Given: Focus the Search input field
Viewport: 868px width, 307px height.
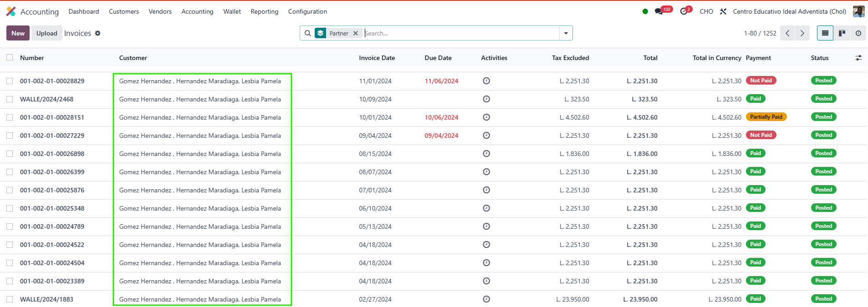Looking at the screenshot, I should point(460,33).
